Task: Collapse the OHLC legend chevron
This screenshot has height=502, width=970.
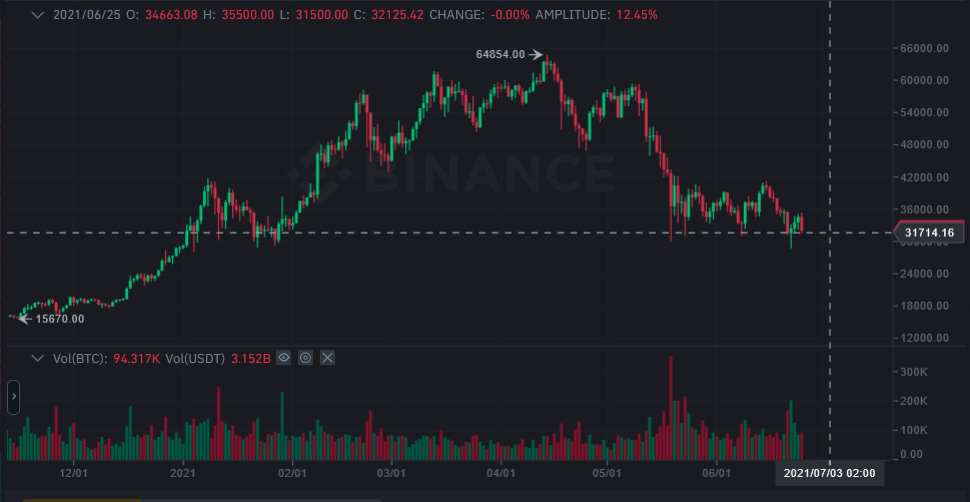Action: click(x=39, y=15)
